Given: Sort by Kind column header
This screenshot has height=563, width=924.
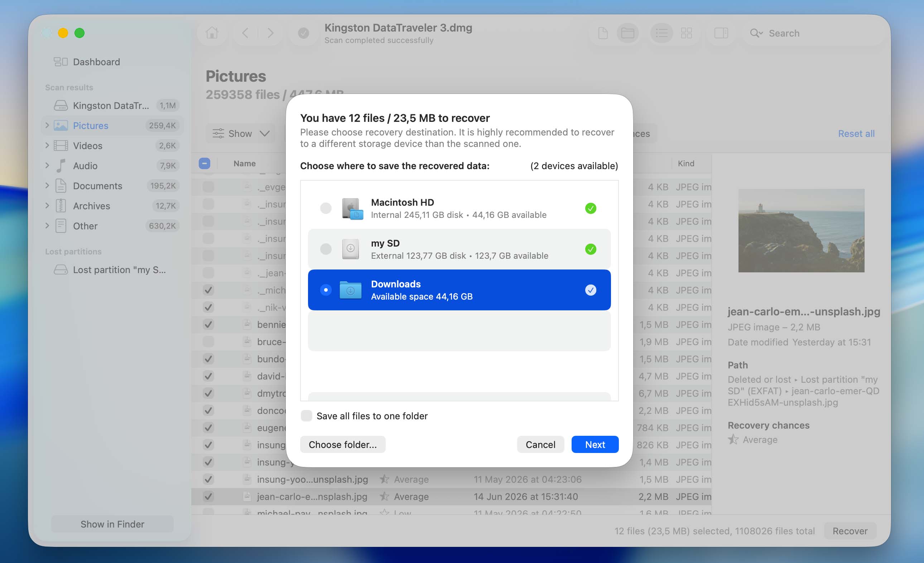Looking at the screenshot, I should point(686,163).
